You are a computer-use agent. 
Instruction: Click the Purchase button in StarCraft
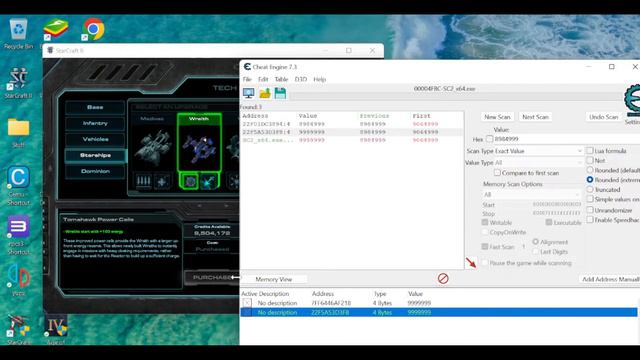[212, 277]
